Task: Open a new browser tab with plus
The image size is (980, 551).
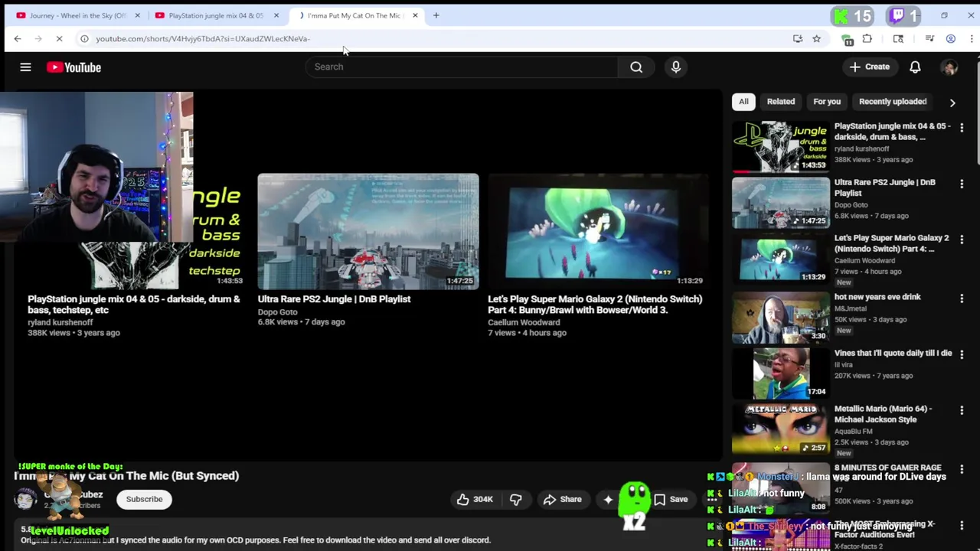Action: [x=436, y=15]
